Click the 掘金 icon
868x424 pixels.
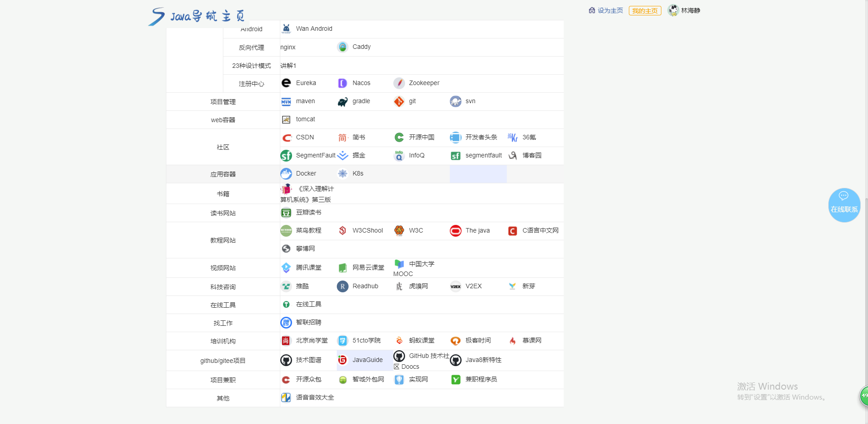click(343, 156)
